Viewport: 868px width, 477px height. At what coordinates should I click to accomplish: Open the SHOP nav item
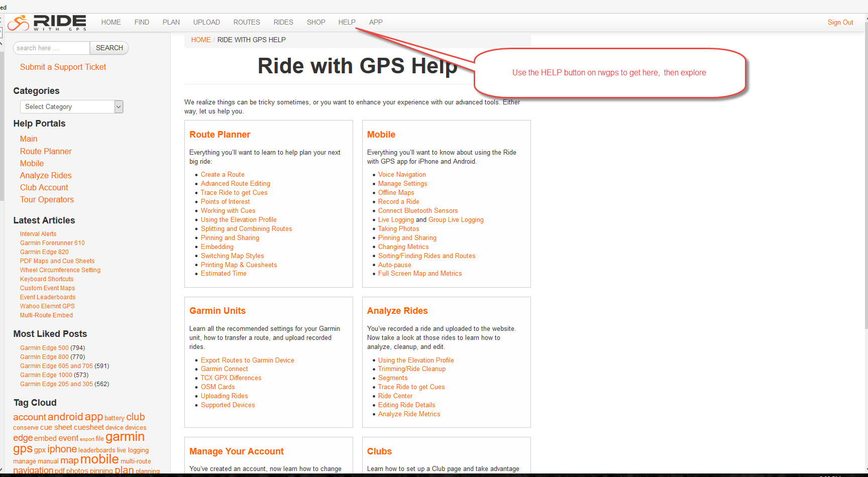coord(316,22)
